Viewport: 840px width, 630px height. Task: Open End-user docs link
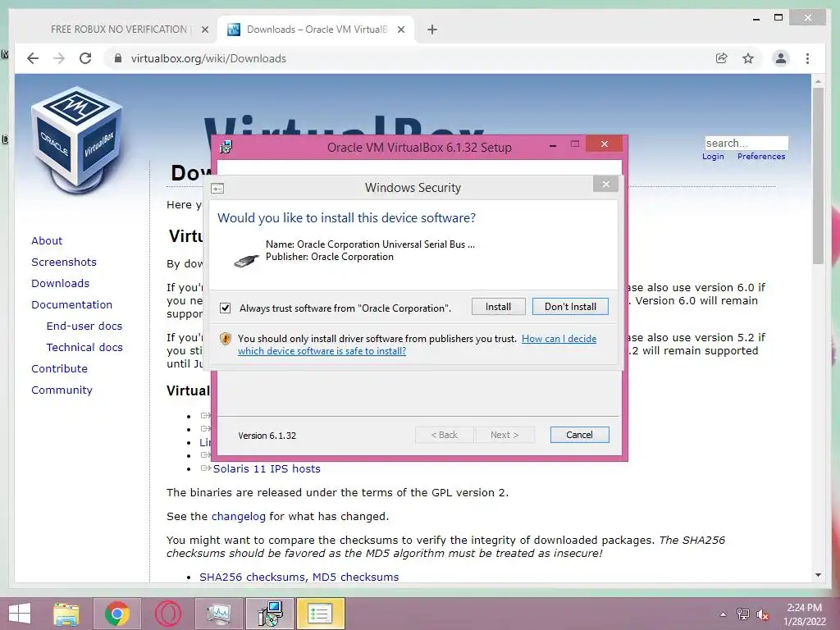[84, 326]
